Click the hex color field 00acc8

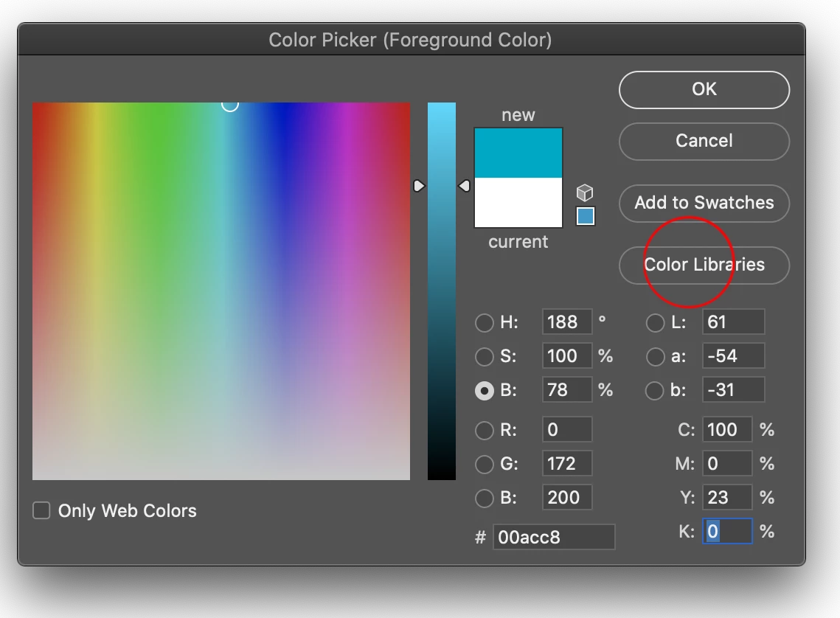coord(554,537)
